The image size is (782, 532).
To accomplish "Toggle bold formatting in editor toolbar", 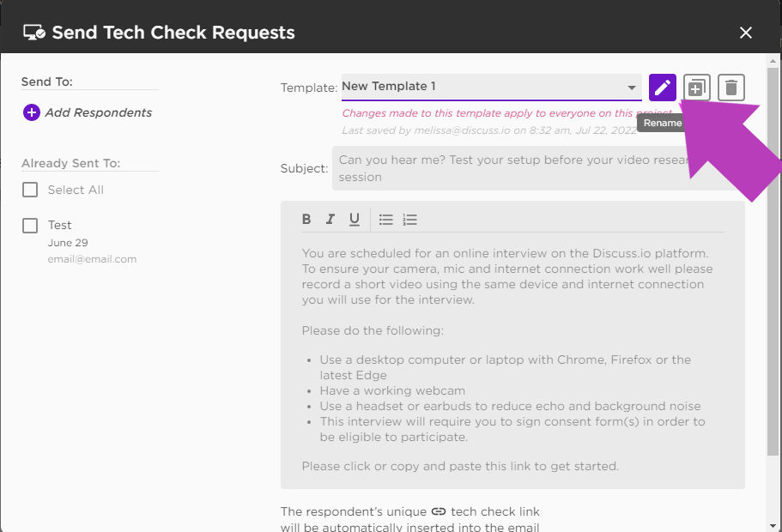I will tap(306, 220).
